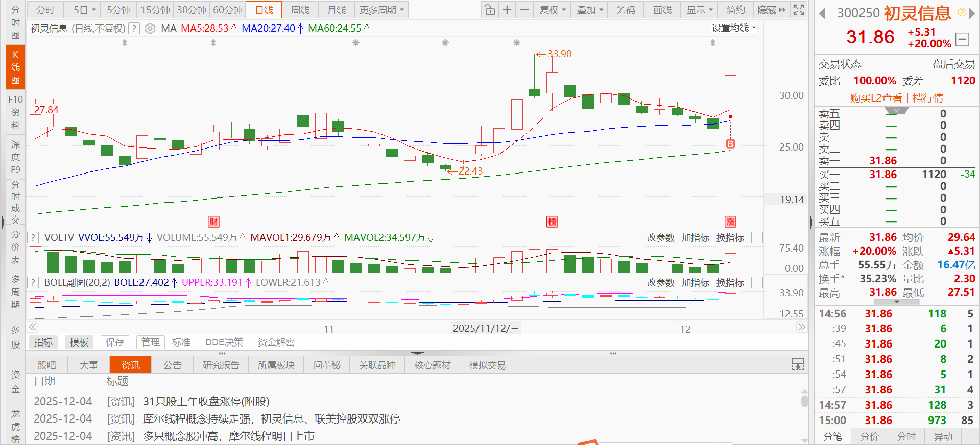Open 龙虎榜 in left sidebar
This screenshot has width=980, height=445.
(15, 426)
